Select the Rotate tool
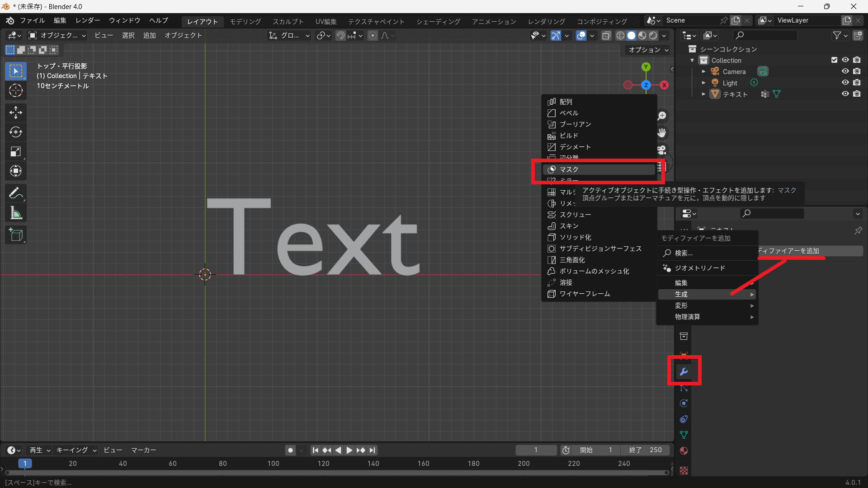This screenshot has width=868, height=488. 16,132
